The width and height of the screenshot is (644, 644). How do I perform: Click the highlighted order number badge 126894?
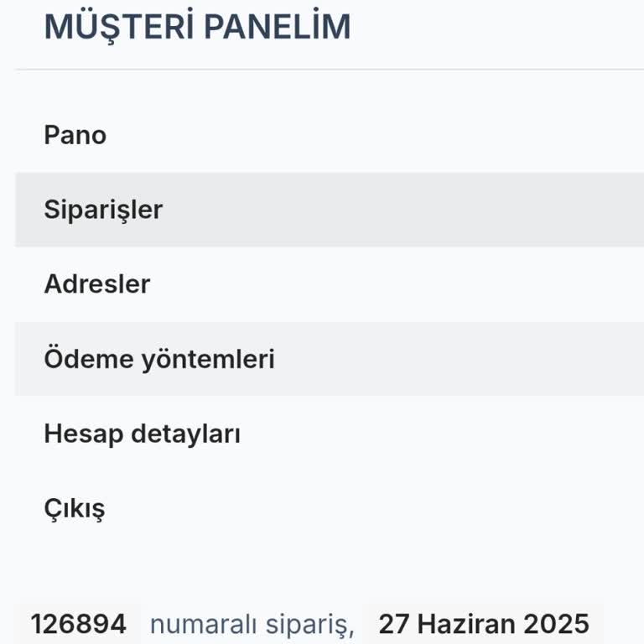click(x=79, y=624)
